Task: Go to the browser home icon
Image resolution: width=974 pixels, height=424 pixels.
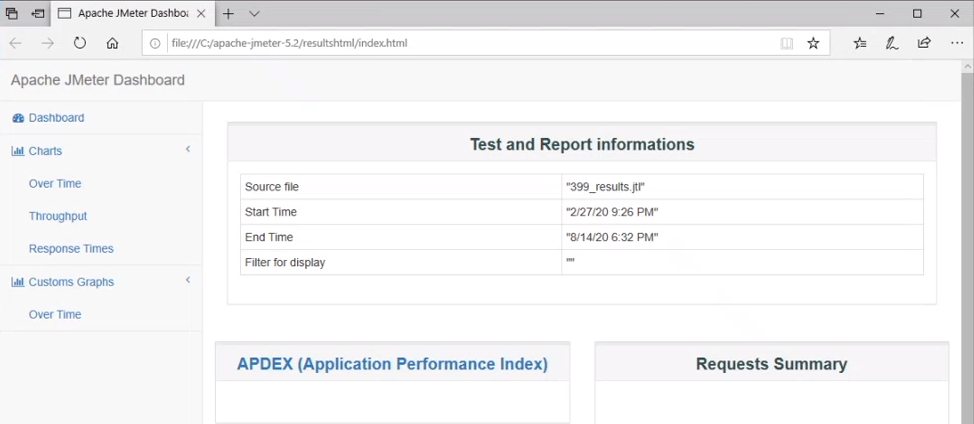Action: pyautogui.click(x=112, y=43)
